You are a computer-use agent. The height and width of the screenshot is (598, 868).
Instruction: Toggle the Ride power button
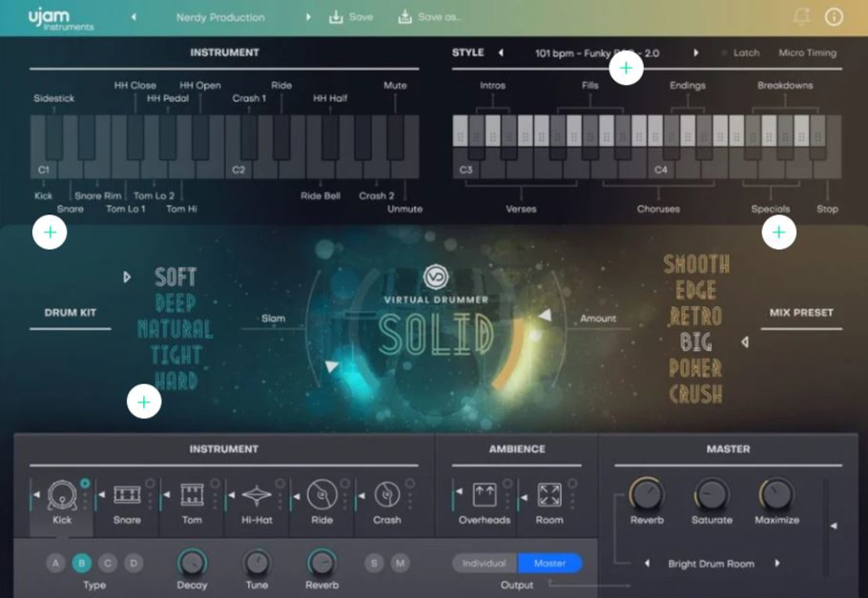point(345,483)
